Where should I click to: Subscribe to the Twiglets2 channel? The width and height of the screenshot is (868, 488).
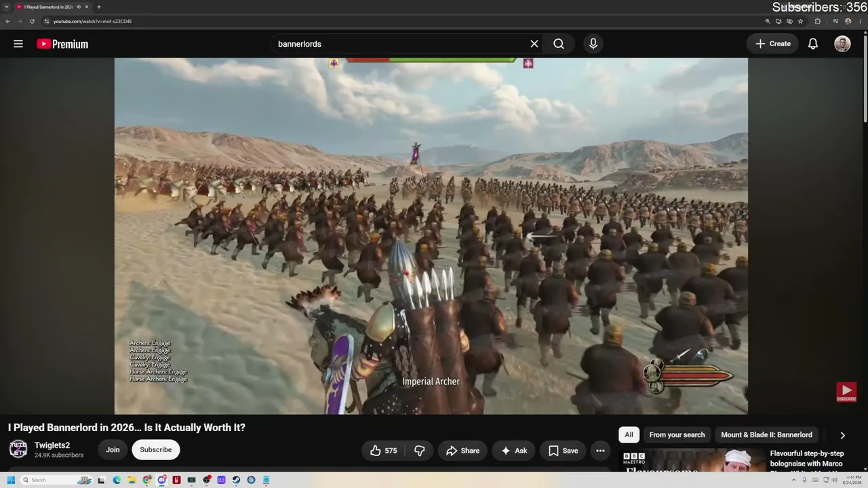pos(156,450)
